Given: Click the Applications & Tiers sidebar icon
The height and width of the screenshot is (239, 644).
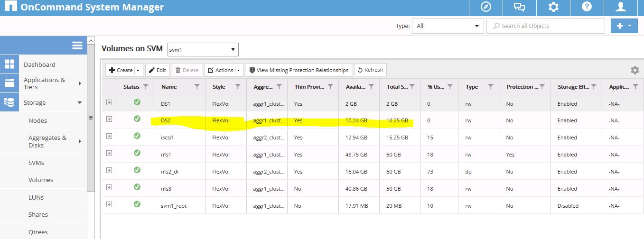Looking at the screenshot, I should pyautogui.click(x=9, y=83).
